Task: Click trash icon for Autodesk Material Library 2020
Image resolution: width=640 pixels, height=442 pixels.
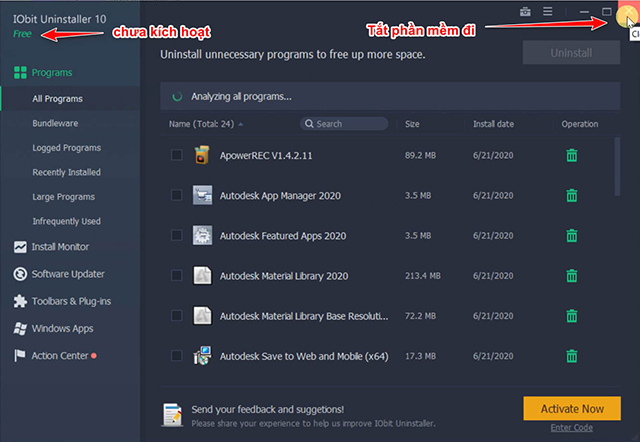Action: tap(572, 276)
